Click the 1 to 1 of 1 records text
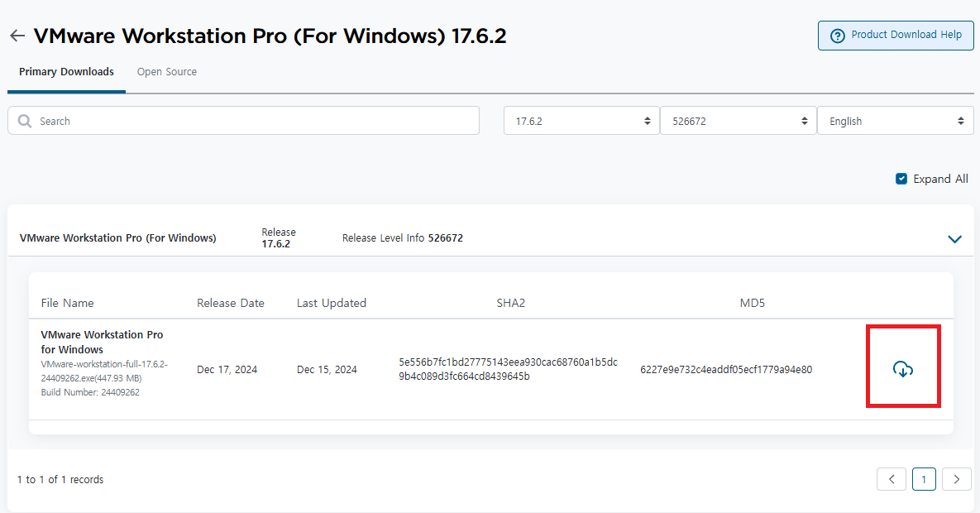 click(x=60, y=480)
